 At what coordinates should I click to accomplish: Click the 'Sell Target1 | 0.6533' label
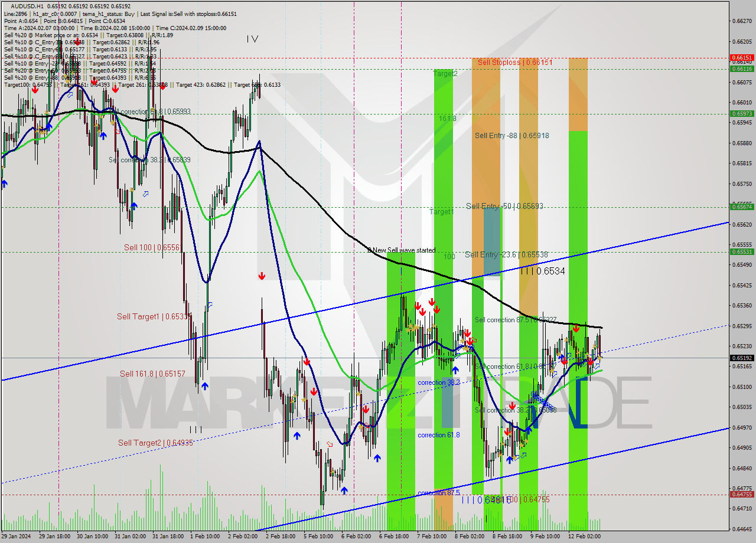154,316
